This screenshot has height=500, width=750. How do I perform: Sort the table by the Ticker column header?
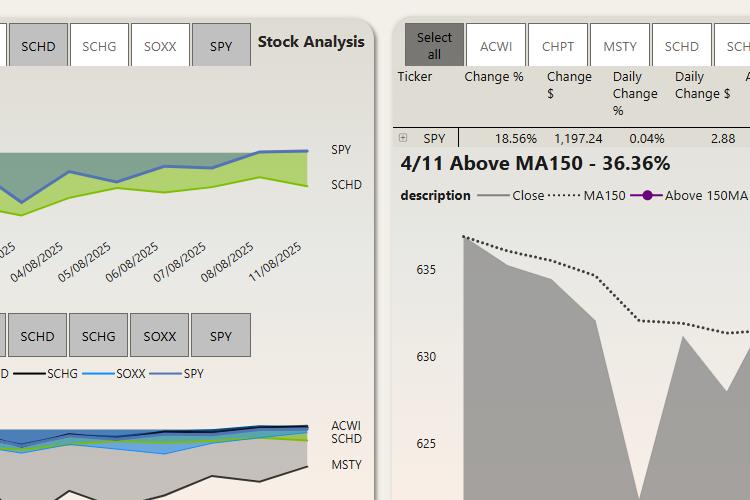click(415, 77)
